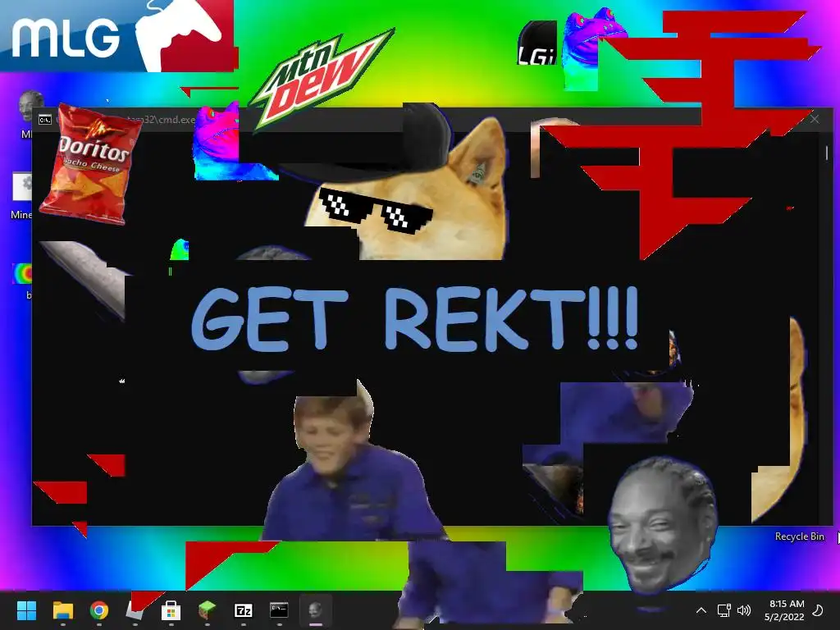This screenshot has height=630, width=840.
Task: Open the Minecraft grass block taskbar icon
Action: click(x=207, y=609)
